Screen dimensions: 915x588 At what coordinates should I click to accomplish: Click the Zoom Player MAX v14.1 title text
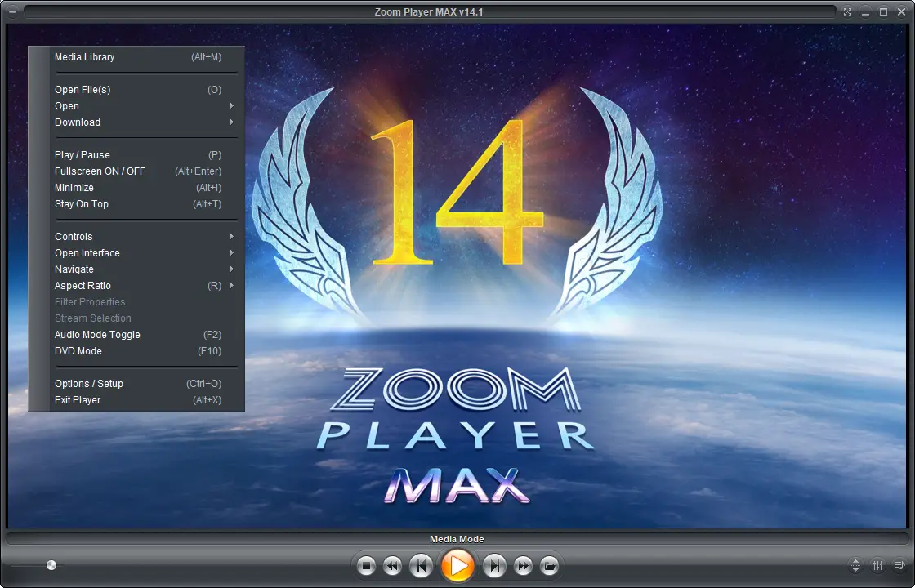[x=429, y=11]
